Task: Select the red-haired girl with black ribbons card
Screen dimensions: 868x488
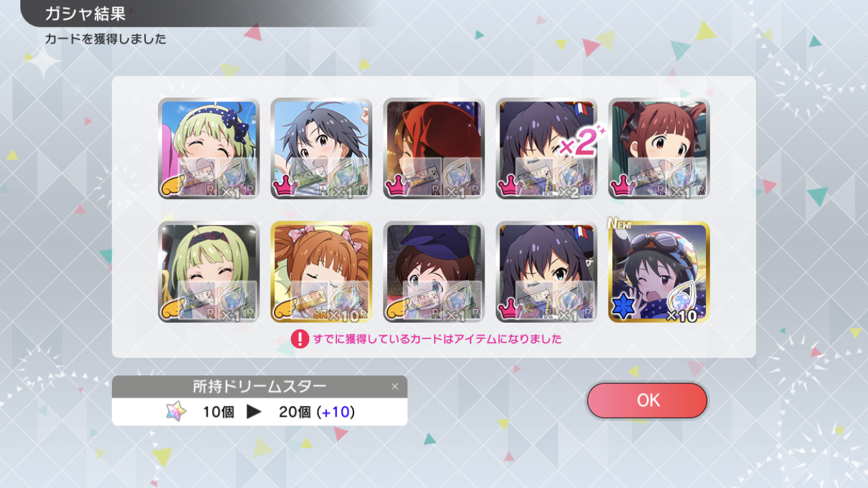Action: [x=658, y=148]
